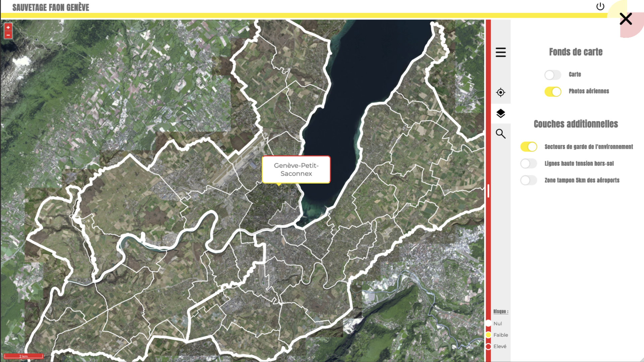
Task: Click the map zoom in plus button
Action: coord(8,27)
